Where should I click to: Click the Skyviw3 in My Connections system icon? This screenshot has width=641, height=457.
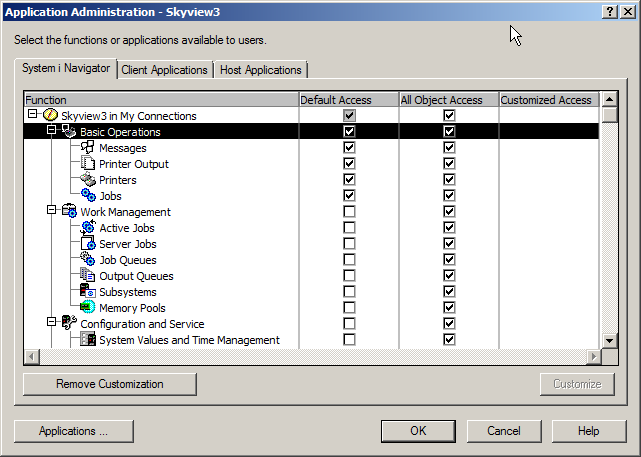point(50,115)
